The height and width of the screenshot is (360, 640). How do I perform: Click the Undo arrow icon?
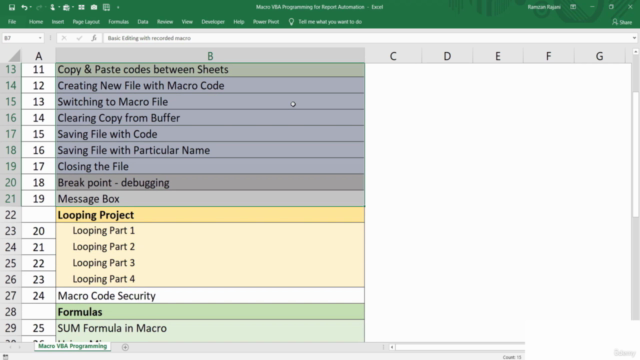coord(24,7)
